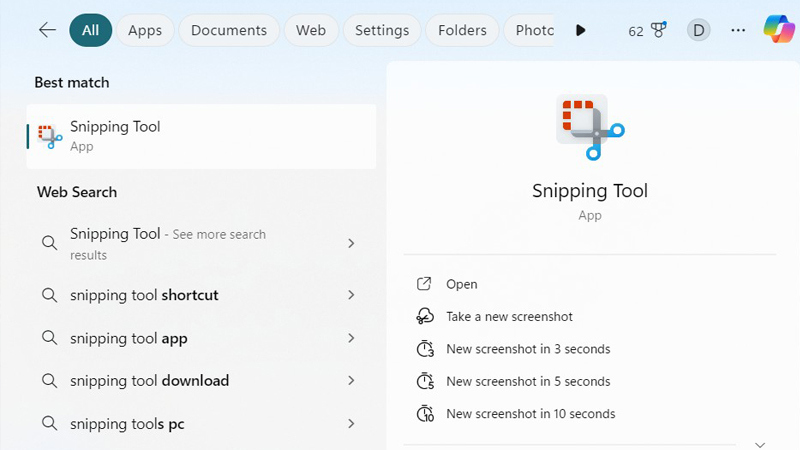This screenshot has height=450, width=800.
Task: Open the three-dot options menu
Action: tap(738, 30)
